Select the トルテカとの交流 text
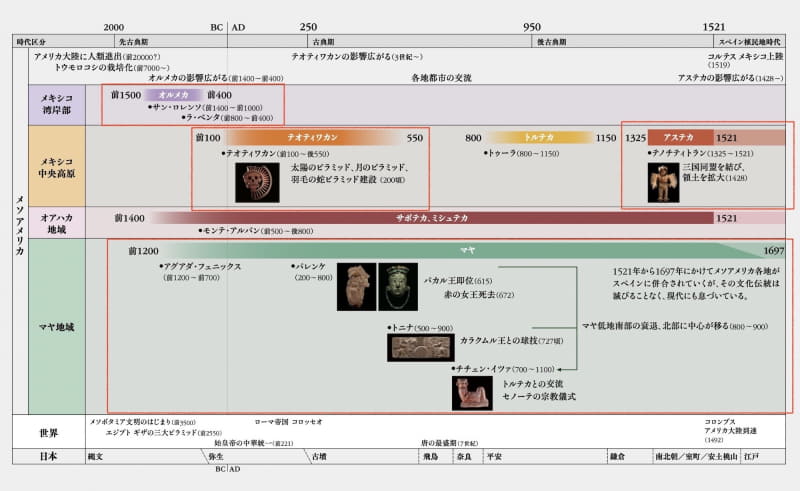 click(533, 384)
